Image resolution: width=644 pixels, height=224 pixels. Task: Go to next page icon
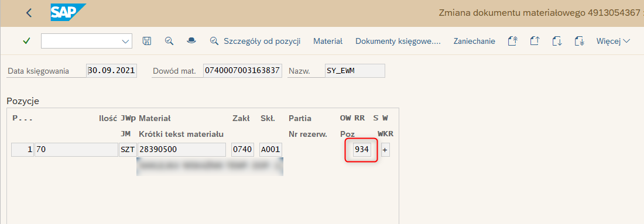click(557, 41)
